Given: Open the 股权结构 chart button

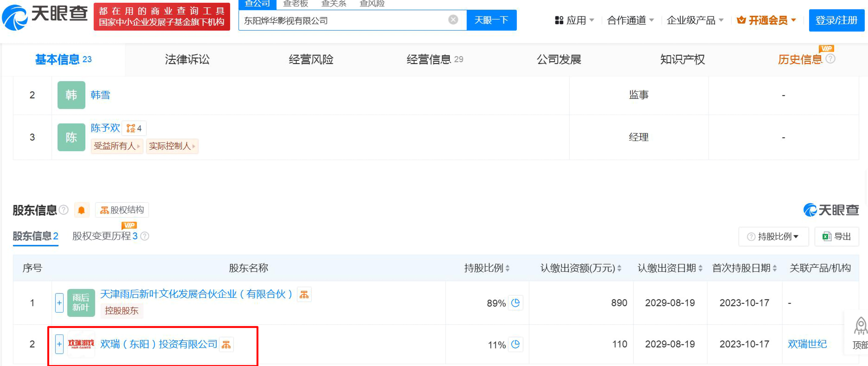Looking at the screenshot, I should [x=122, y=210].
